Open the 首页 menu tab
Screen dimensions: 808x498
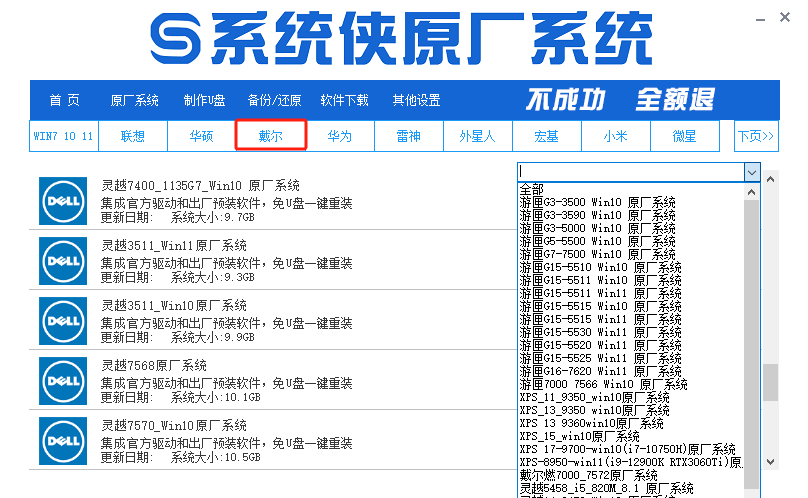(64, 100)
